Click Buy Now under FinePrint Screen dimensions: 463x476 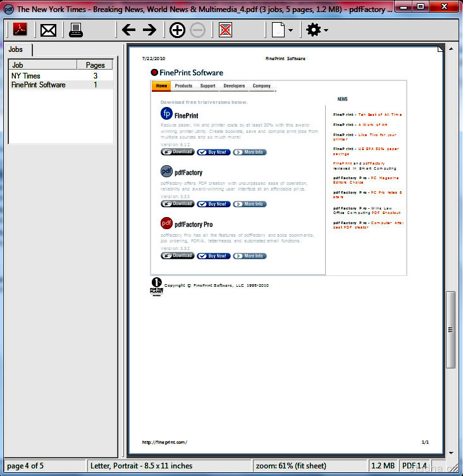214,152
